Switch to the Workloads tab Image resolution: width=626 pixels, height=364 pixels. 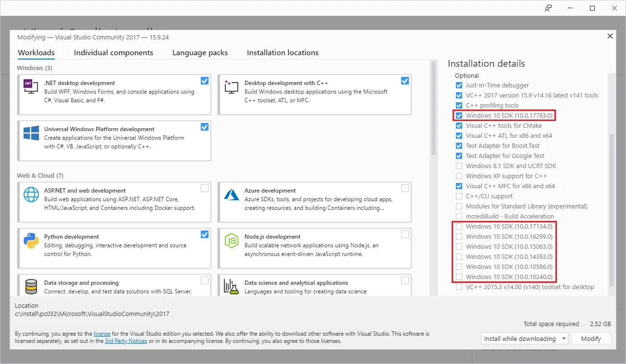coord(36,53)
